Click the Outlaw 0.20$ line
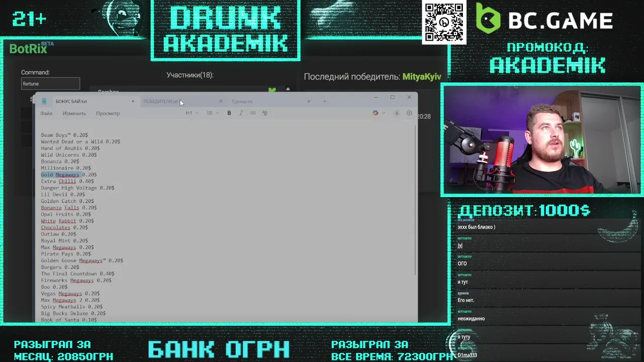 click(x=58, y=234)
